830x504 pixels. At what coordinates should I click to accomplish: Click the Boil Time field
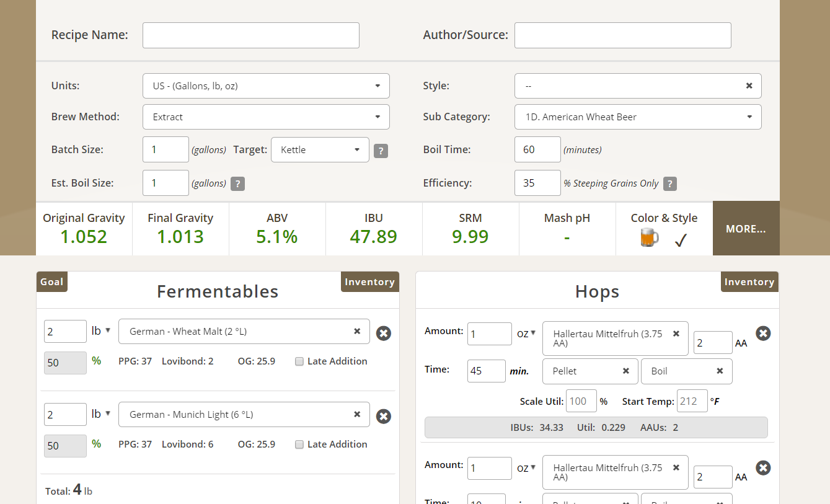click(x=537, y=149)
